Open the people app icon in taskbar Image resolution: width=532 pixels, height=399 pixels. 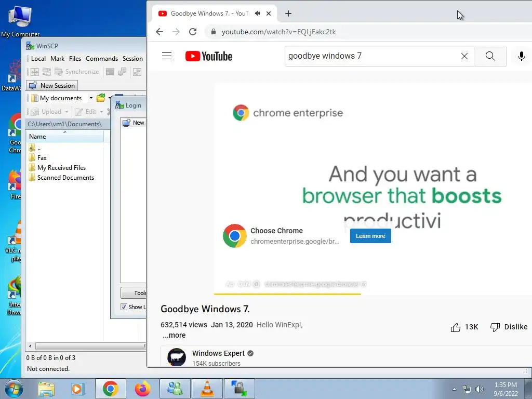point(175,389)
